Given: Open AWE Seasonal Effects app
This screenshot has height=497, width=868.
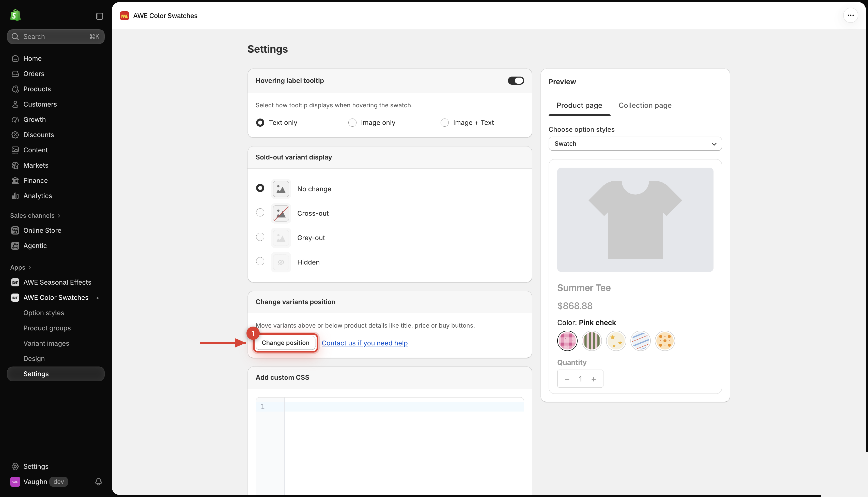Looking at the screenshot, I should [56, 282].
